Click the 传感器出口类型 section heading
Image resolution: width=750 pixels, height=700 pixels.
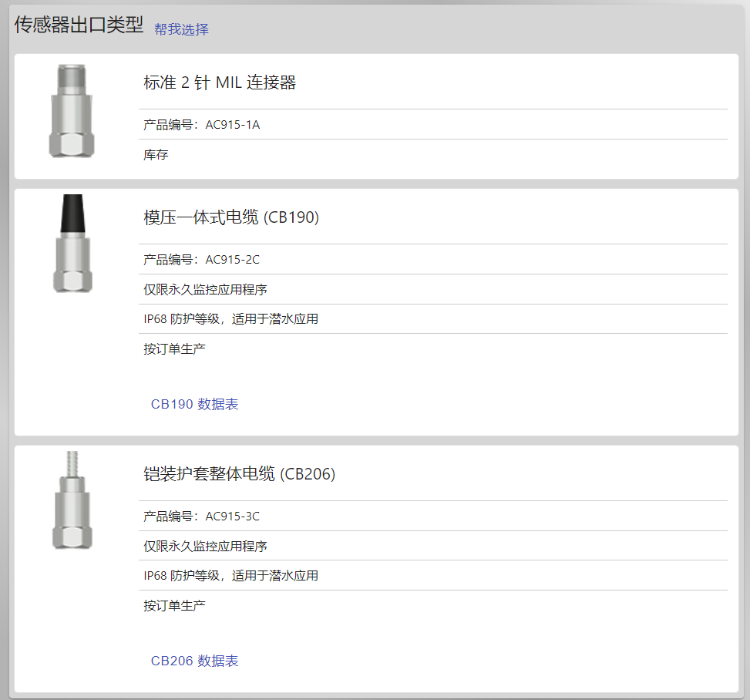pos(79,25)
